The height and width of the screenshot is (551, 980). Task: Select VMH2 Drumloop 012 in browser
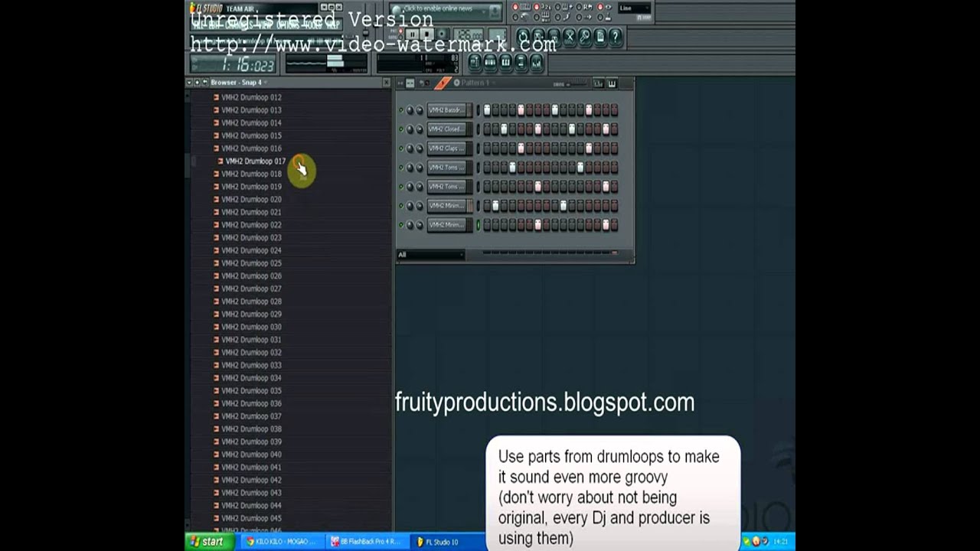pos(251,97)
